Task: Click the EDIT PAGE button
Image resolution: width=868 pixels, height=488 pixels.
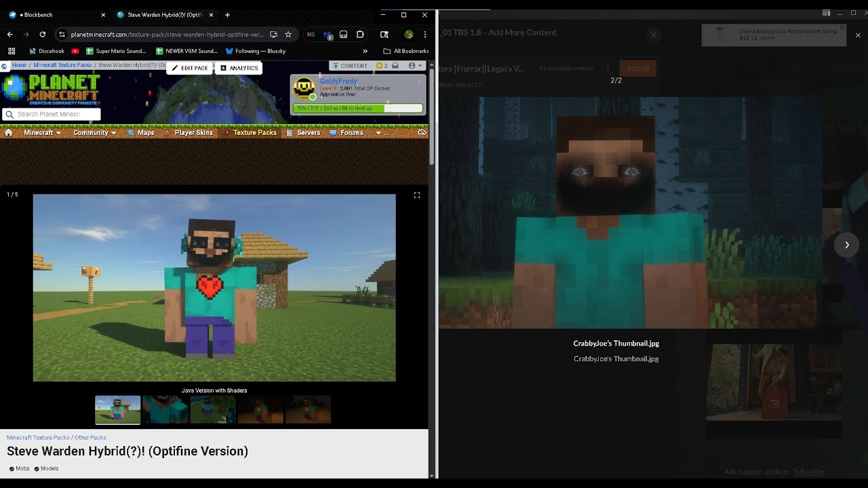Action: point(189,68)
